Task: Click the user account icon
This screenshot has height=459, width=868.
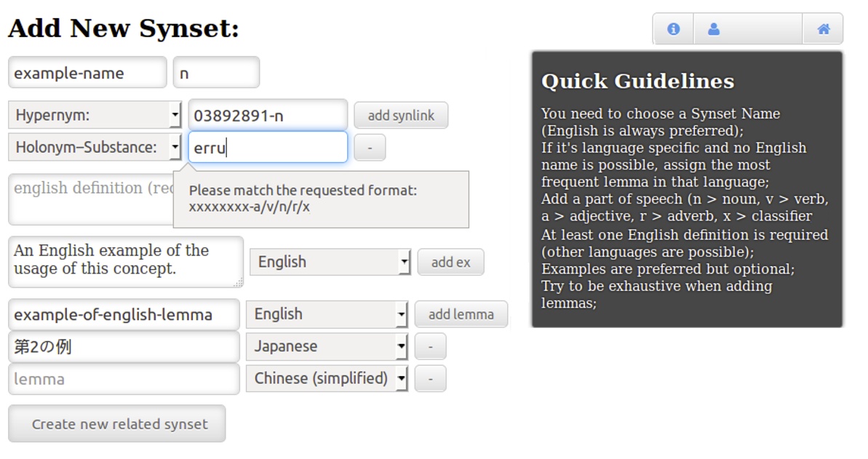Action: click(714, 29)
